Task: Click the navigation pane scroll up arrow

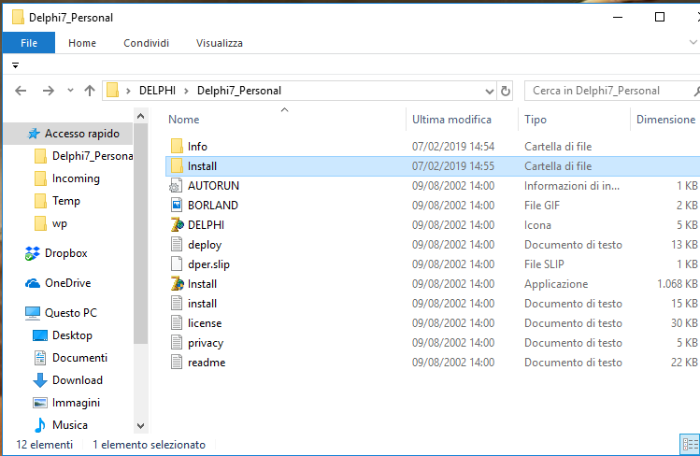Action: pos(141,117)
